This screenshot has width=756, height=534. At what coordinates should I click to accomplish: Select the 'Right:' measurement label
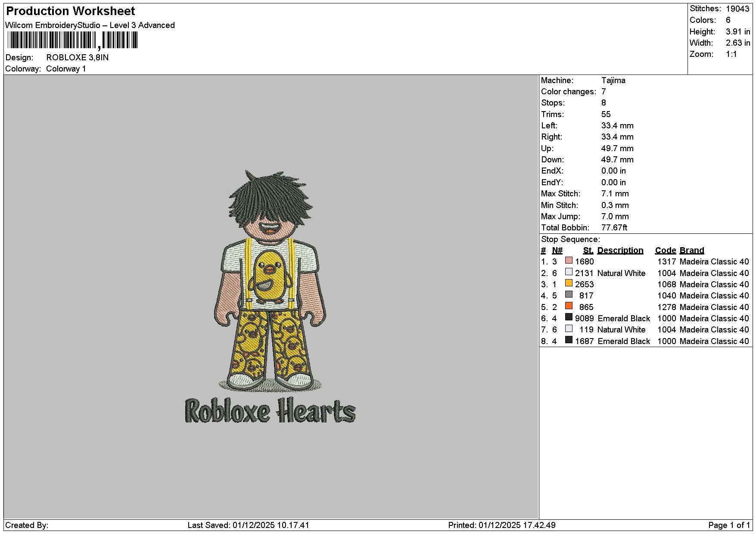pos(552,137)
